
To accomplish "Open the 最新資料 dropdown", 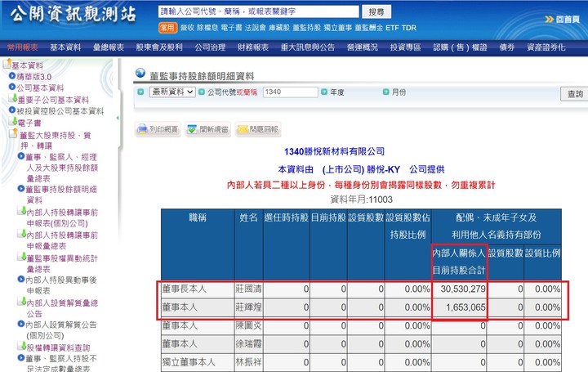I will click(172, 92).
